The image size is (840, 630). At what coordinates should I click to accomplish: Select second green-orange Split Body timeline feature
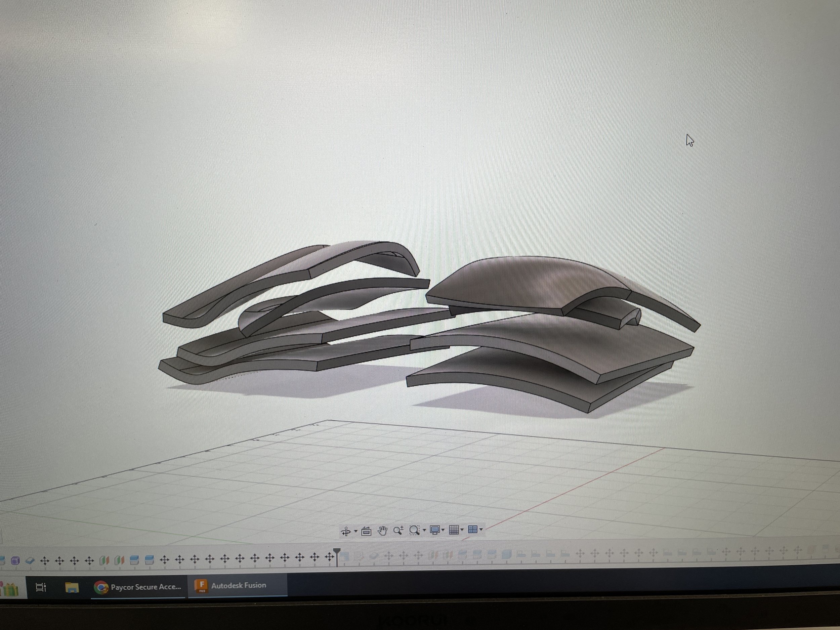point(119,560)
